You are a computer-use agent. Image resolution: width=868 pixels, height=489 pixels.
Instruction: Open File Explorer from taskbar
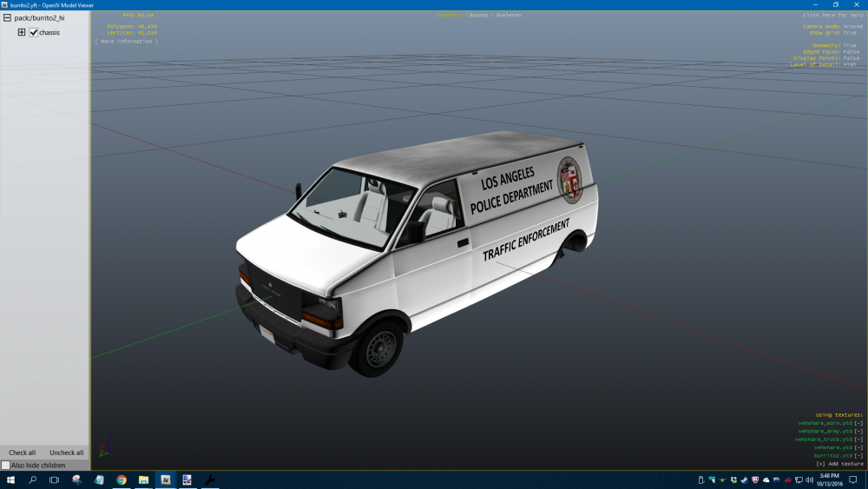click(143, 479)
